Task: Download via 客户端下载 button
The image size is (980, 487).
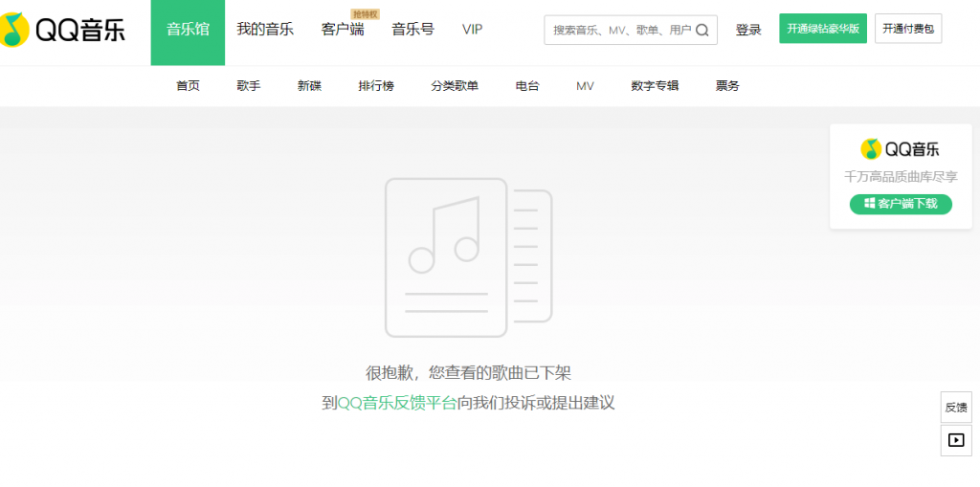Action: (x=901, y=204)
